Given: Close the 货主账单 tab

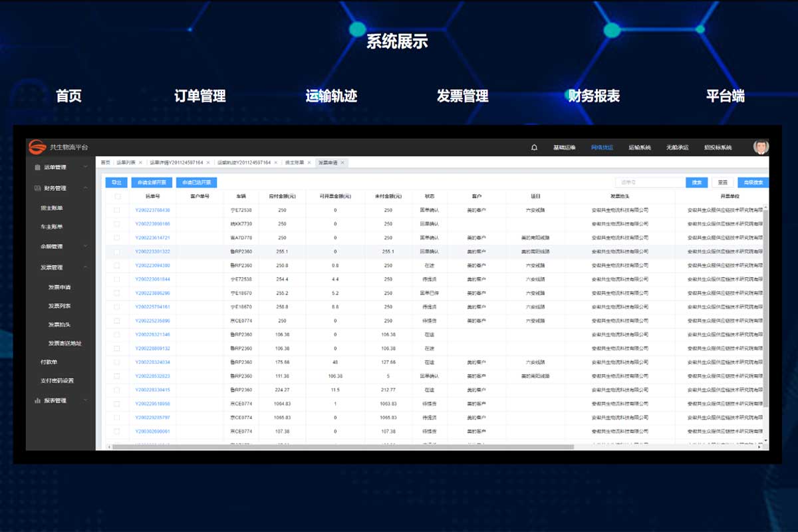Looking at the screenshot, I should [x=309, y=162].
